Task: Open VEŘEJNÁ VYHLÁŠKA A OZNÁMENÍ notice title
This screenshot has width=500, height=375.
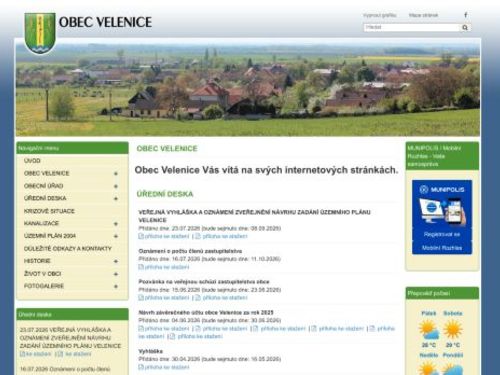Action: (x=254, y=216)
